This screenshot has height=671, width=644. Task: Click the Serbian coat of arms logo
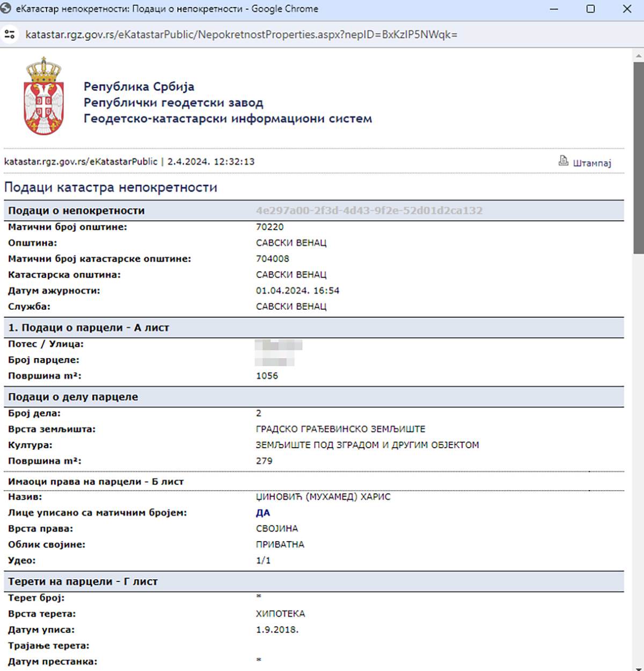pos(44,97)
